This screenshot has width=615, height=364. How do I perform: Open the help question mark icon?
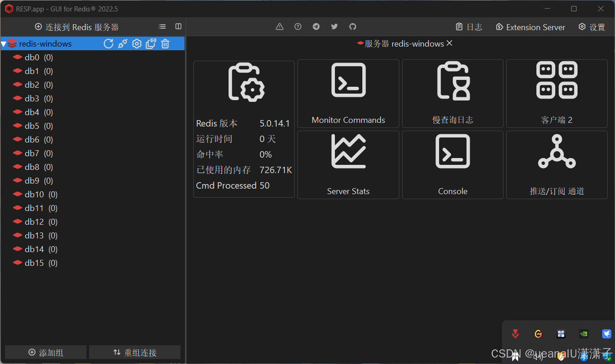298,27
